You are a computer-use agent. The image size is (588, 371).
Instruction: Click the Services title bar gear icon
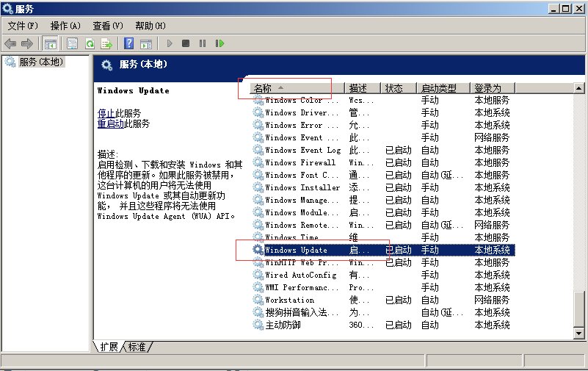pos(7,8)
